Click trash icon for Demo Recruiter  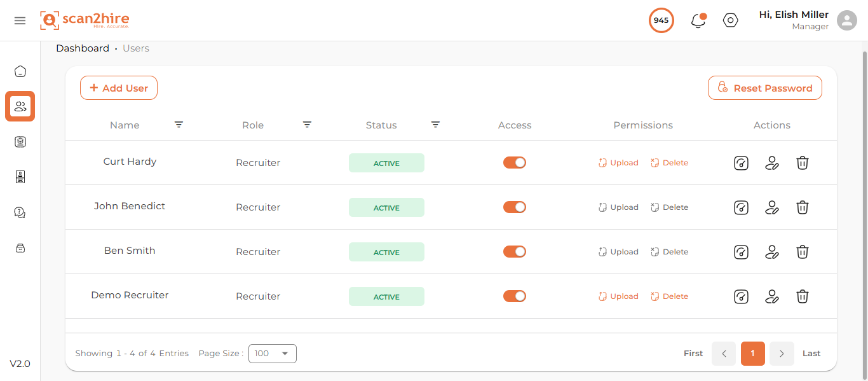tap(803, 296)
